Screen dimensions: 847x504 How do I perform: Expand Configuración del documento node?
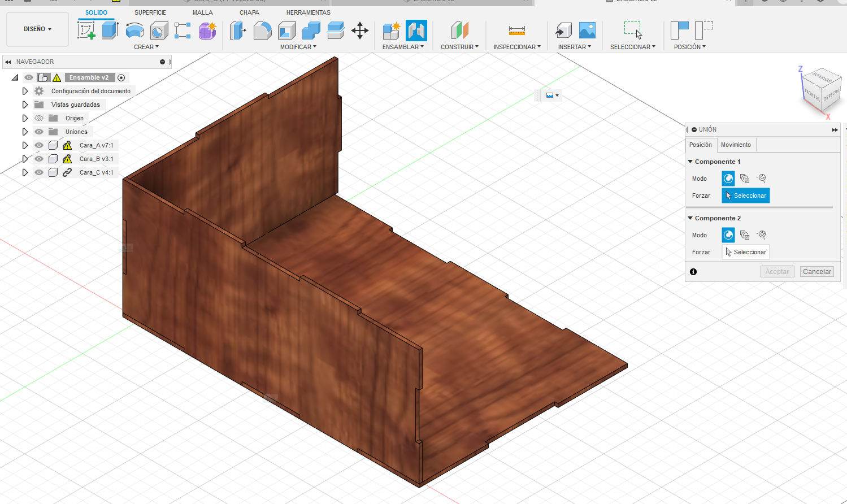25,91
